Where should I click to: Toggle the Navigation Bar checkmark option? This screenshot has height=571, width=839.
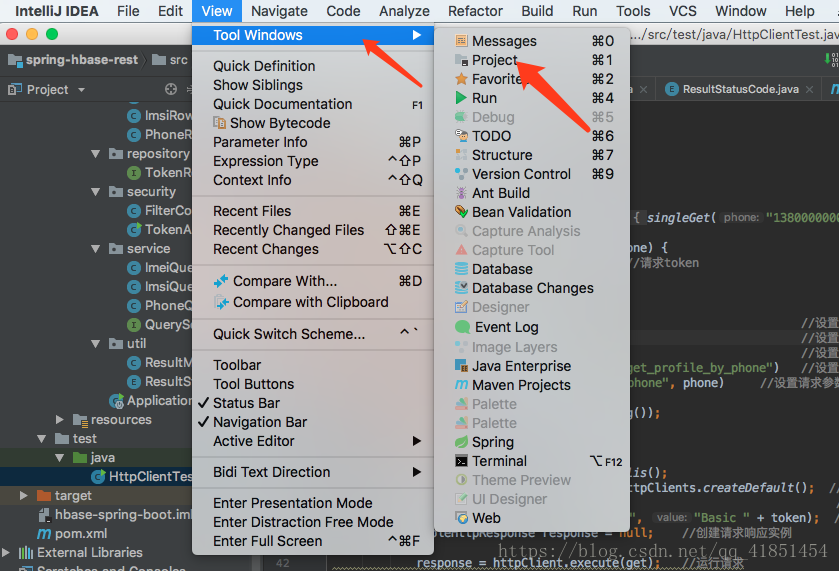[312, 422]
